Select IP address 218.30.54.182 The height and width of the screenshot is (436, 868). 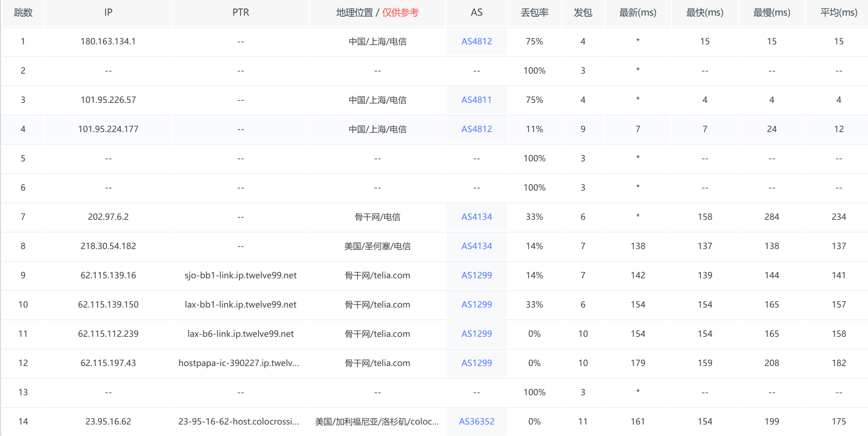pyautogui.click(x=108, y=246)
